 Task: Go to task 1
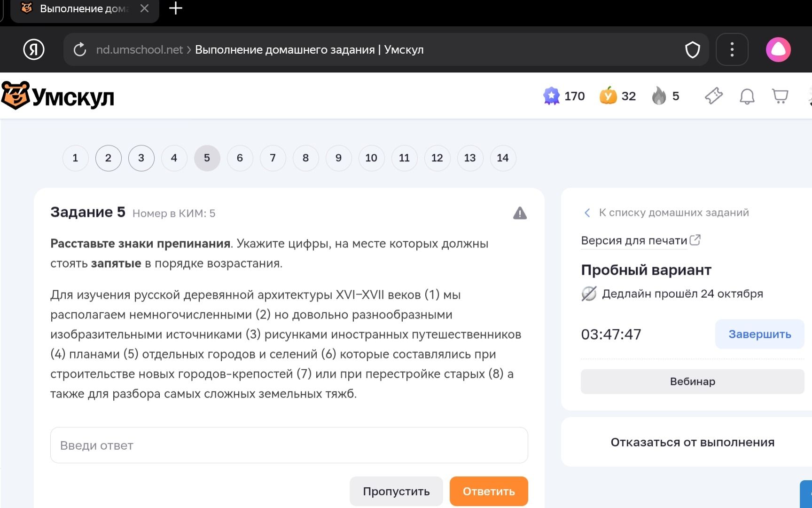(75, 158)
